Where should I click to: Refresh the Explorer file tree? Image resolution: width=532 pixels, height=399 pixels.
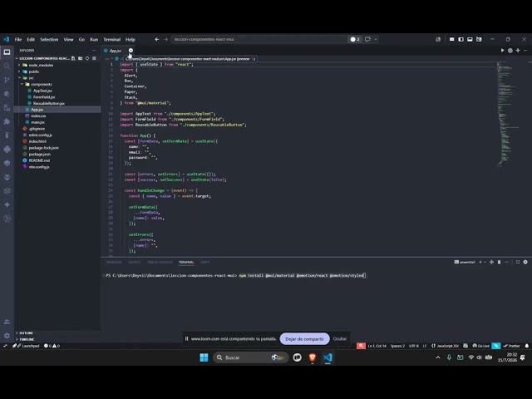tap(87, 58)
